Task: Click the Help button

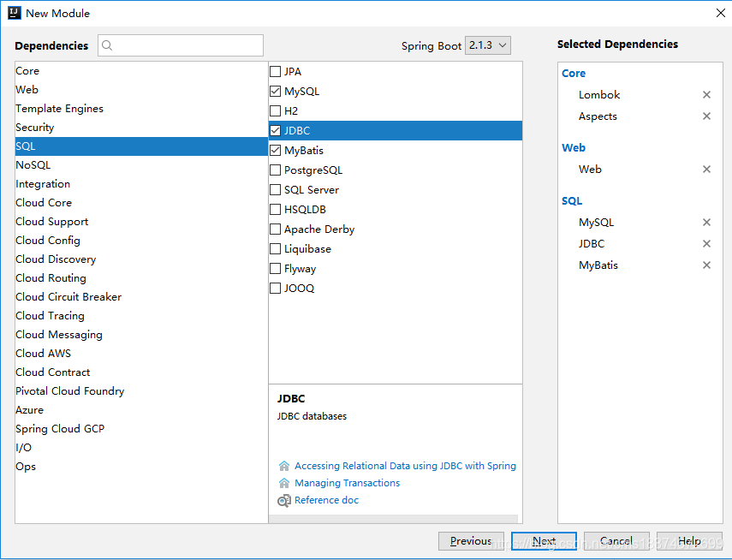Action: (690, 540)
